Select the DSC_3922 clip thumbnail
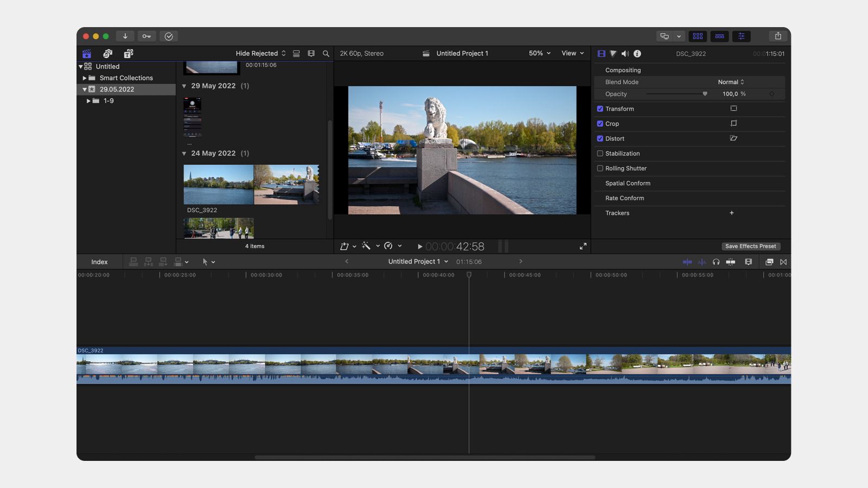 click(252, 184)
